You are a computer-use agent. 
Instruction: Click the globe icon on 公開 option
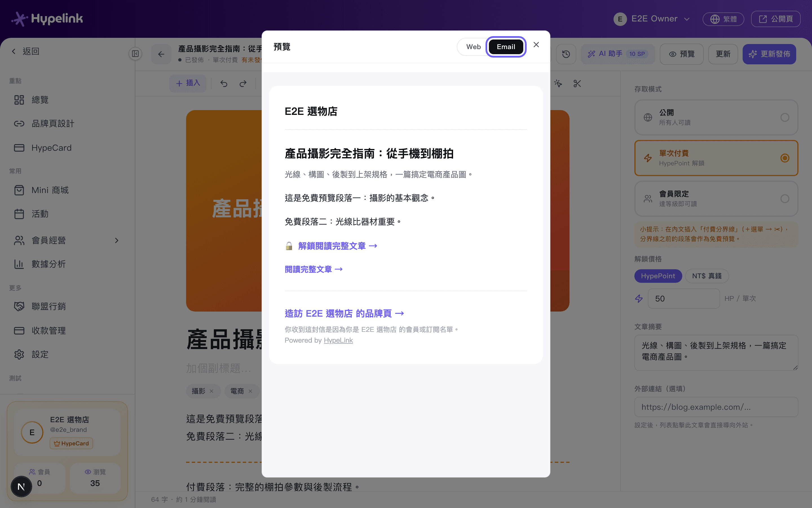coord(648,118)
